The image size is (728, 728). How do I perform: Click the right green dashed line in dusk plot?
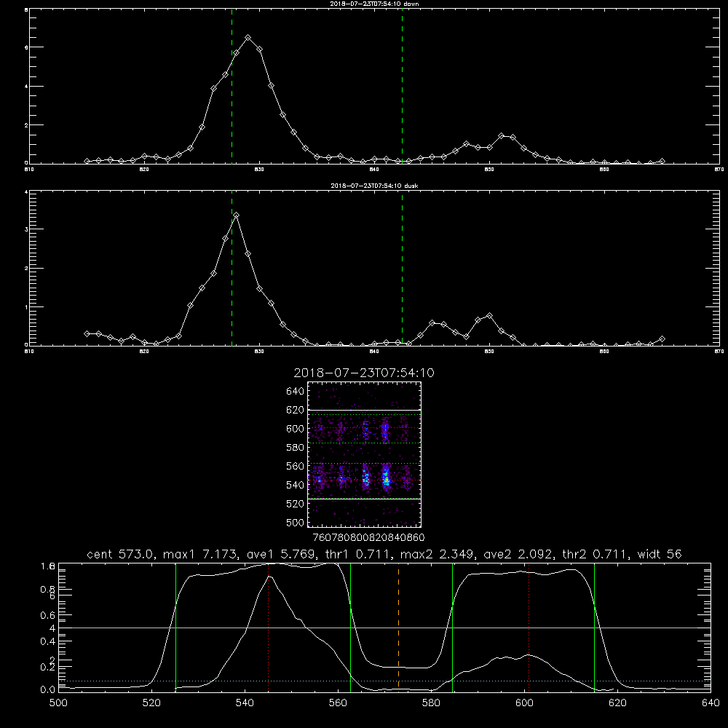402,269
